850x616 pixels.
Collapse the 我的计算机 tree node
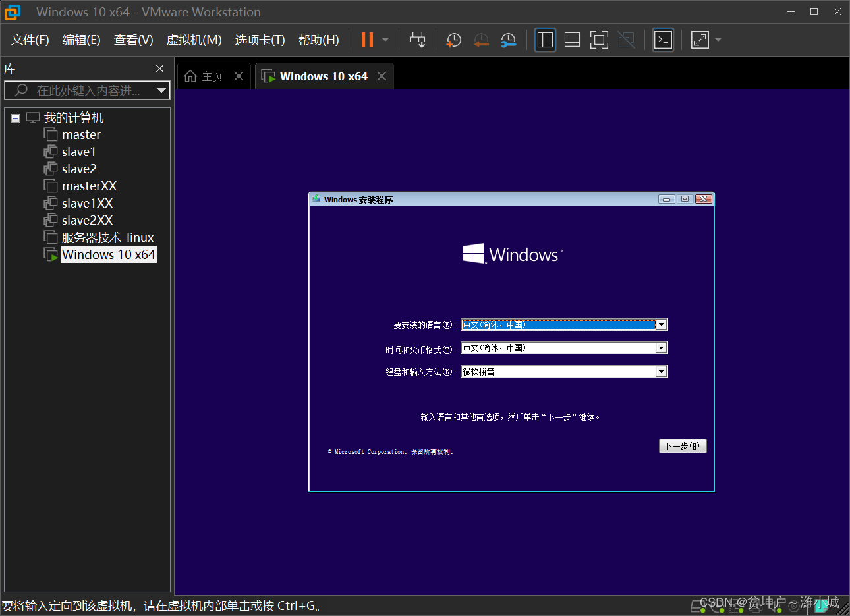[x=15, y=119]
